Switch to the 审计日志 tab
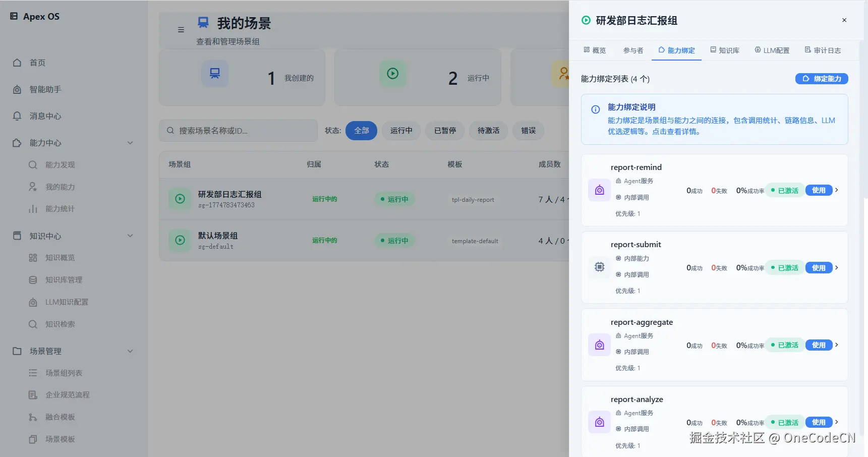The image size is (868, 457). click(823, 50)
